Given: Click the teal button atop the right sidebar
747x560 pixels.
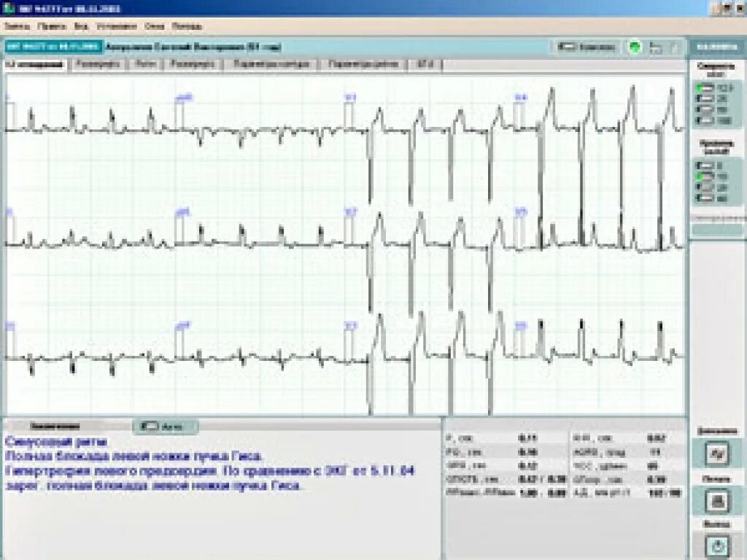Looking at the screenshot, I should tap(716, 47).
